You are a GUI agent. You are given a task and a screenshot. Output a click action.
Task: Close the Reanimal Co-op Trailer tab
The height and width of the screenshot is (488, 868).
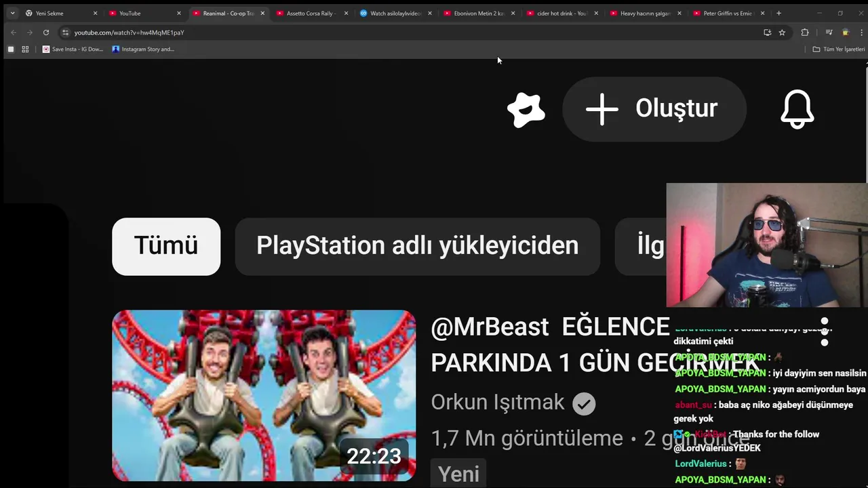[x=262, y=13]
